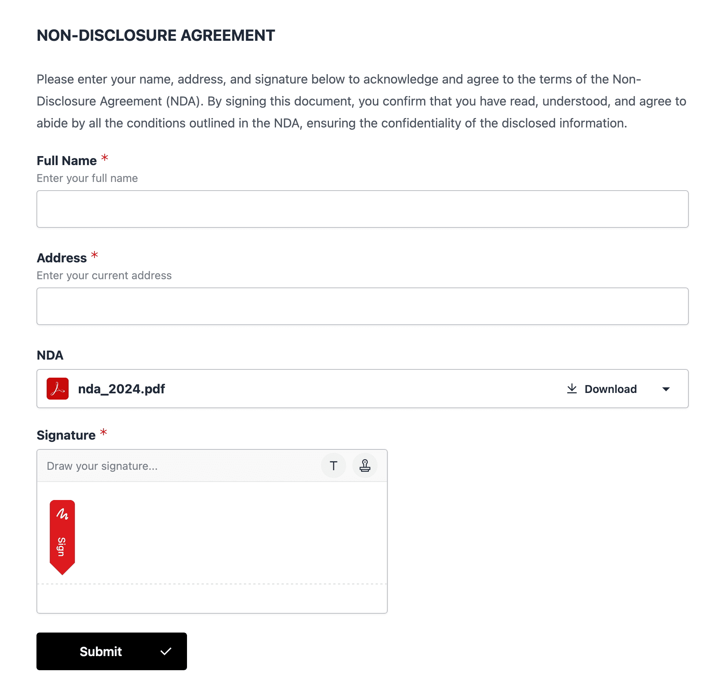Click the dotted signature baseline

[212, 584]
